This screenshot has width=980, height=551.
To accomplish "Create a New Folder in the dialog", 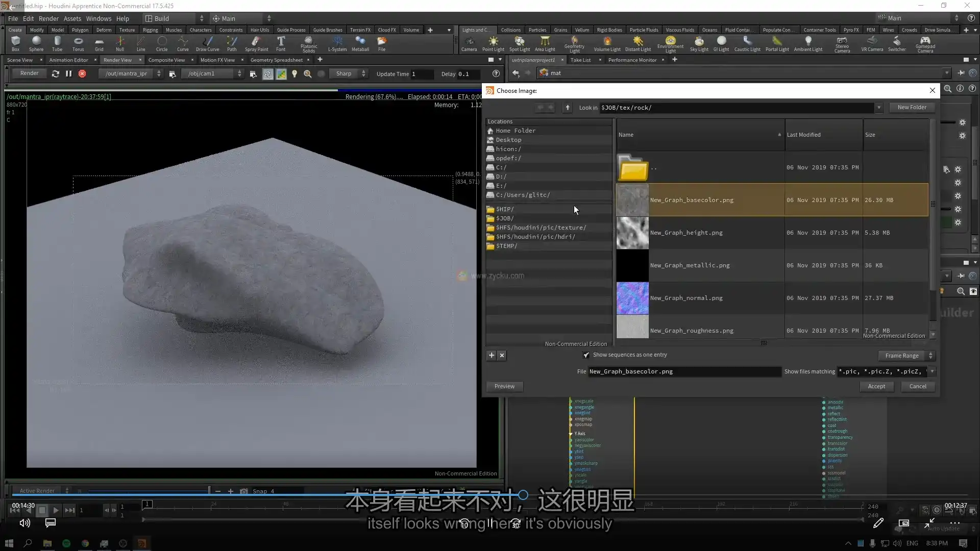I will pyautogui.click(x=912, y=107).
